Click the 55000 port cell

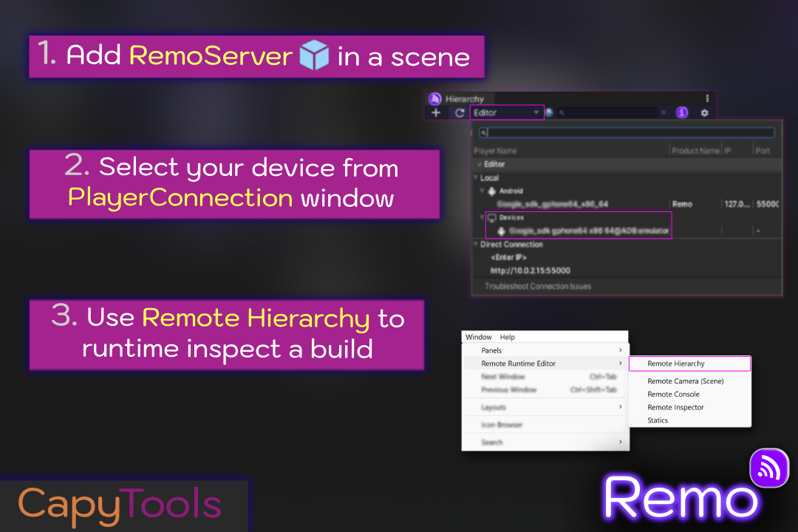pos(768,204)
